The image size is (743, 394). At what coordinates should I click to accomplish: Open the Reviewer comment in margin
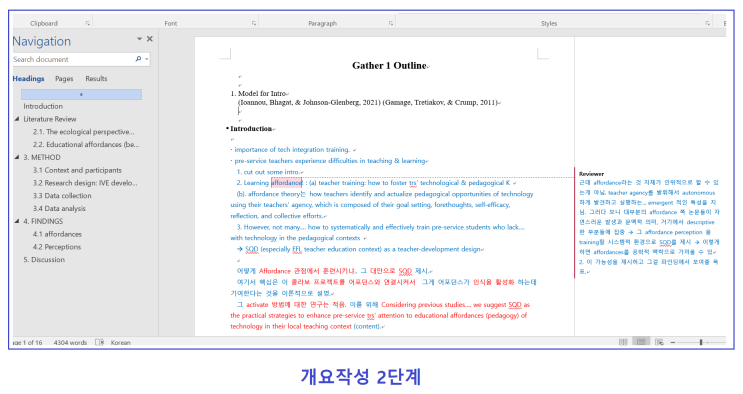click(648, 222)
